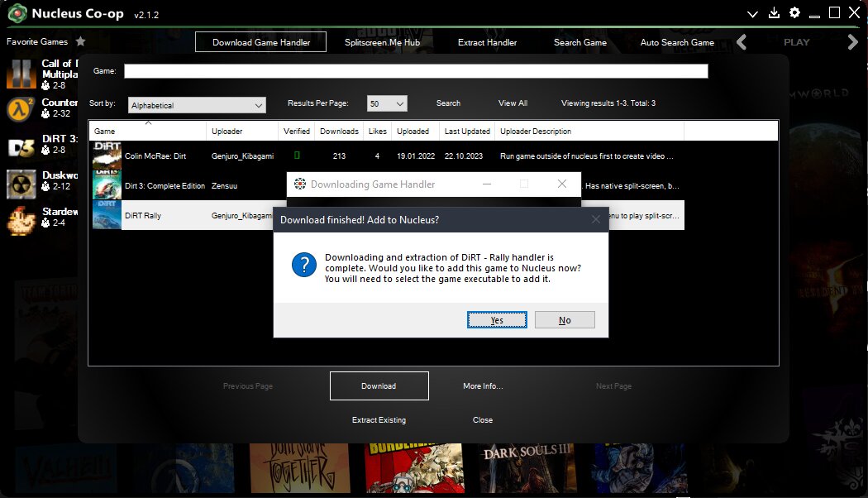Click the right arrow beside PLAY
The width and height of the screenshot is (868, 498).
coord(853,42)
